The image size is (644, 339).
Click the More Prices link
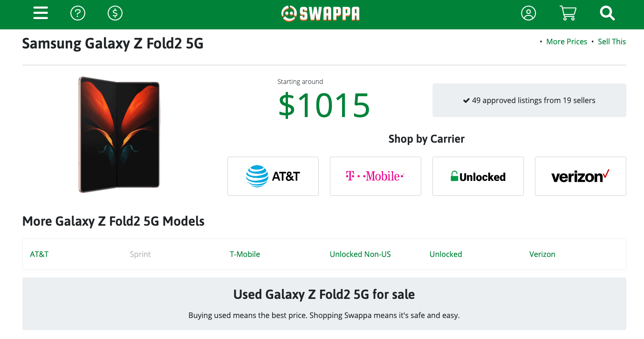(x=567, y=42)
